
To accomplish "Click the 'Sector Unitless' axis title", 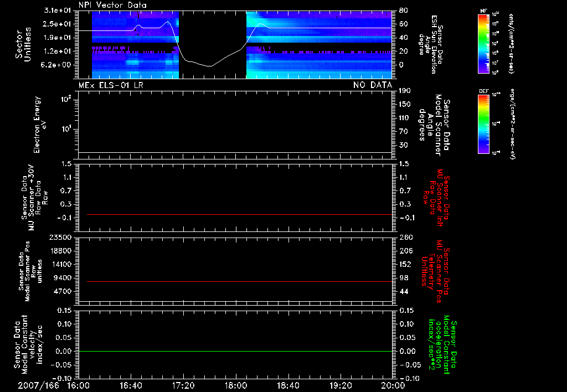I will pos(23,44).
